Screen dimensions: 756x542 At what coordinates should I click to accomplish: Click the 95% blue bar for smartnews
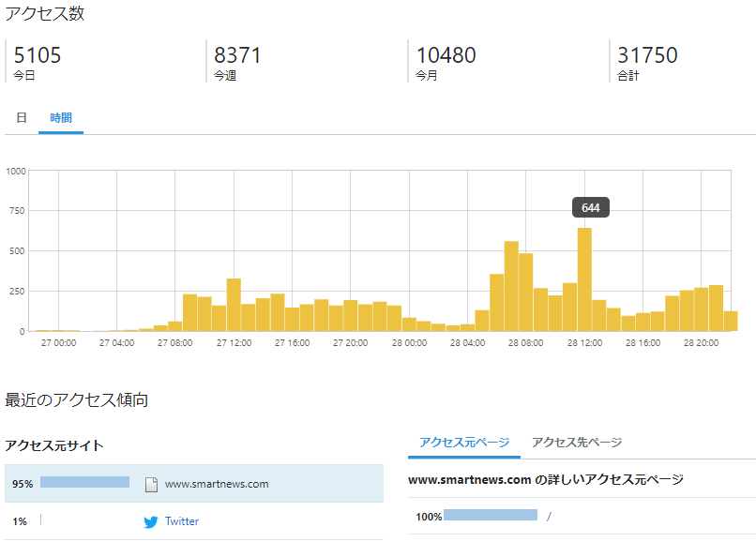click(x=84, y=482)
